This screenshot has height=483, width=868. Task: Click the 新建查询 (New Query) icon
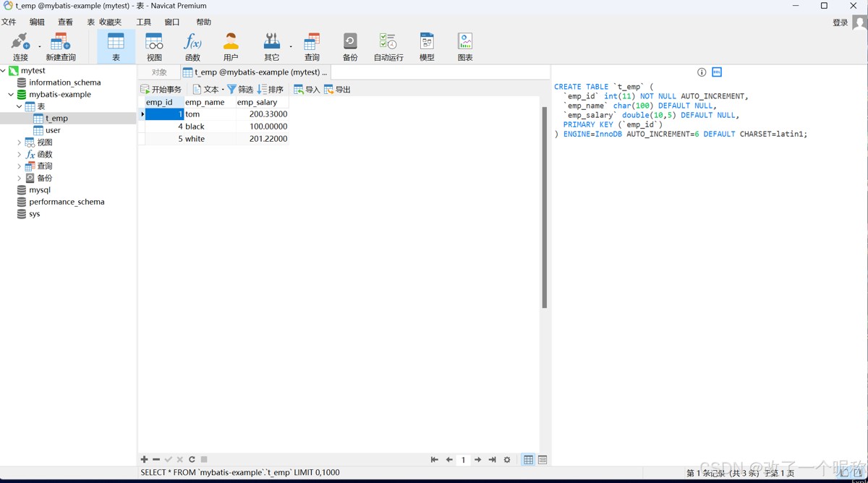[x=61, y=46]
